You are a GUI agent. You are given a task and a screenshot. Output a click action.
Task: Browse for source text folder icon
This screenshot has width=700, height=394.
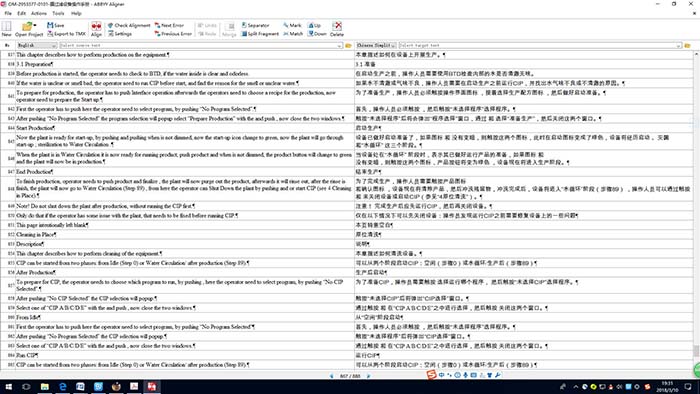coord(348,46)
